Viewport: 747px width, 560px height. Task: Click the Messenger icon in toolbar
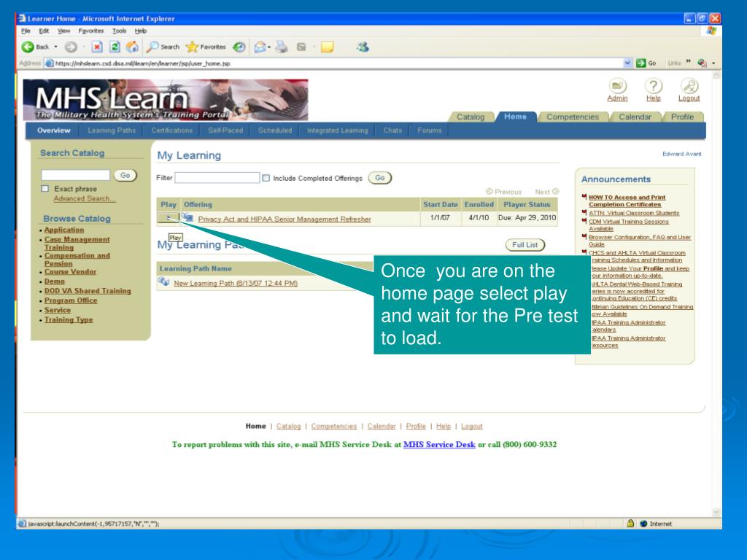(x=363, y=47)
